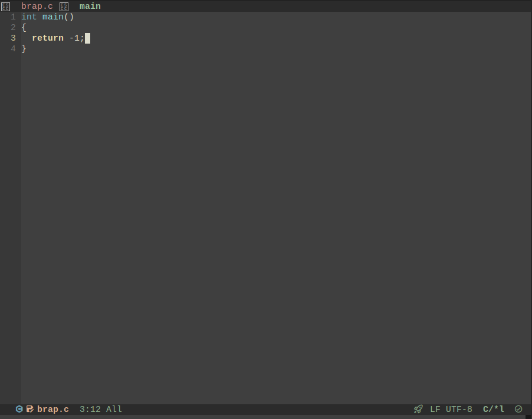Open the C/*l major mode menu
This screenshot has width=532, height=419.
(x=493, y=409)
